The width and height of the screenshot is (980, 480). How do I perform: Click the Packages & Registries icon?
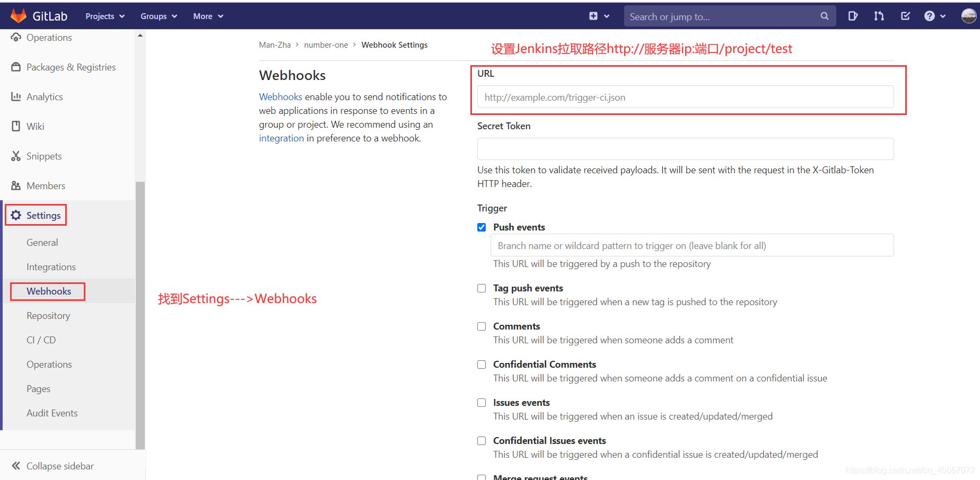click(16, 67)
